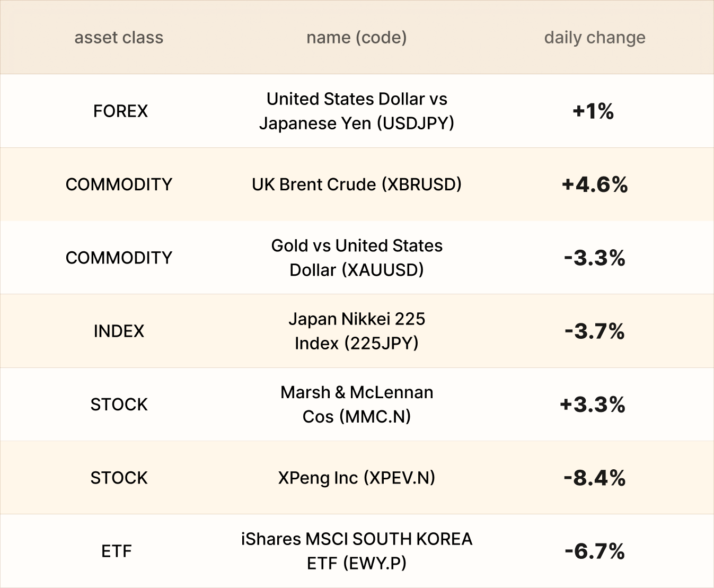Select Marsh & McLennan Cos (MMC.N)
The height and width of the screenshot is (588, 714).
(356, 404)
